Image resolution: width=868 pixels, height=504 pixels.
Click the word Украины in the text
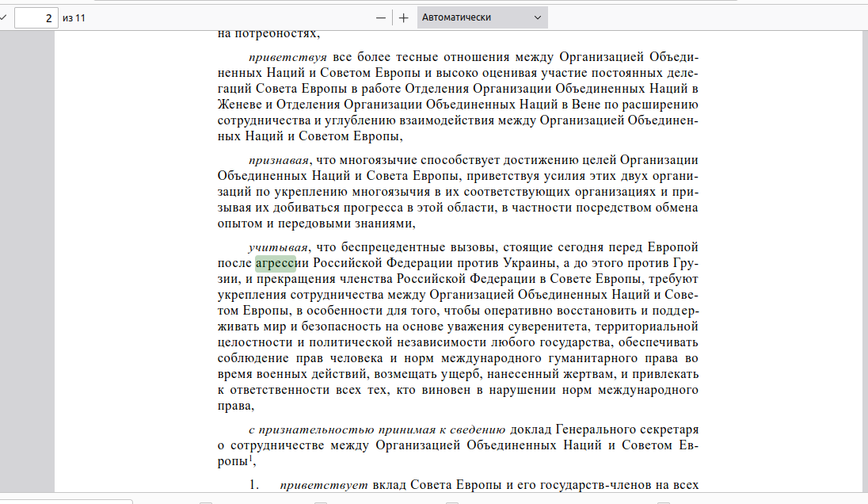click(x=530, y=263)
